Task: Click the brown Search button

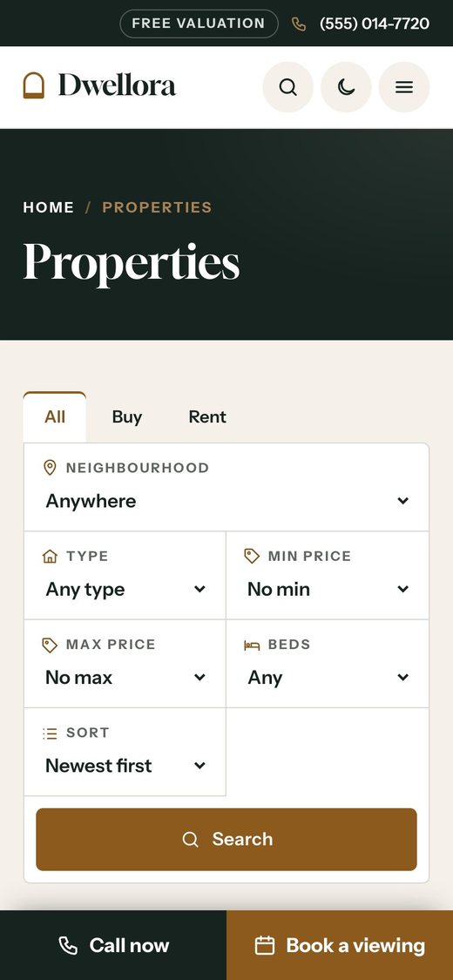Action: pos(226,840)
